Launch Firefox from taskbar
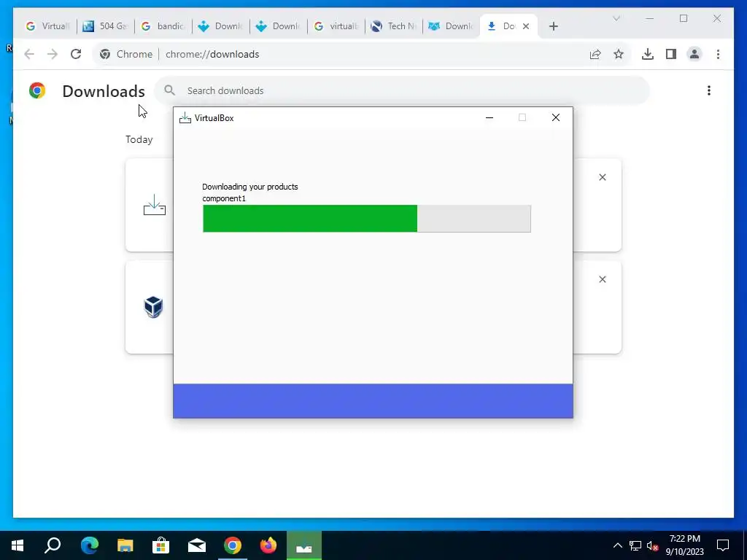The image size is (747, 560). (268, 545)
